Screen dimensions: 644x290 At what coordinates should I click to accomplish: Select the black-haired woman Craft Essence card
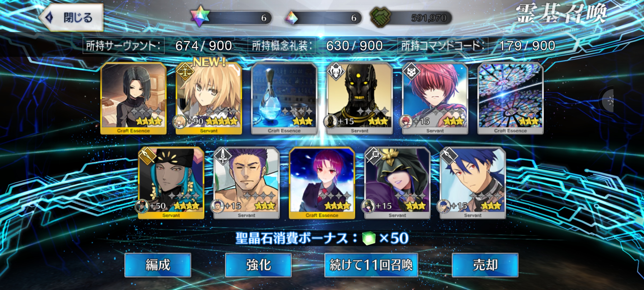pyautogui.click(x=133, y=98)
